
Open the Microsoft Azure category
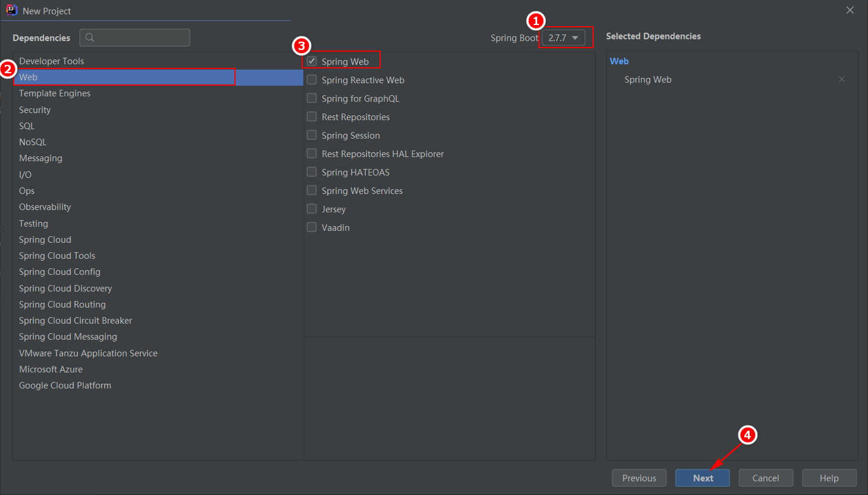pos(158,369)
